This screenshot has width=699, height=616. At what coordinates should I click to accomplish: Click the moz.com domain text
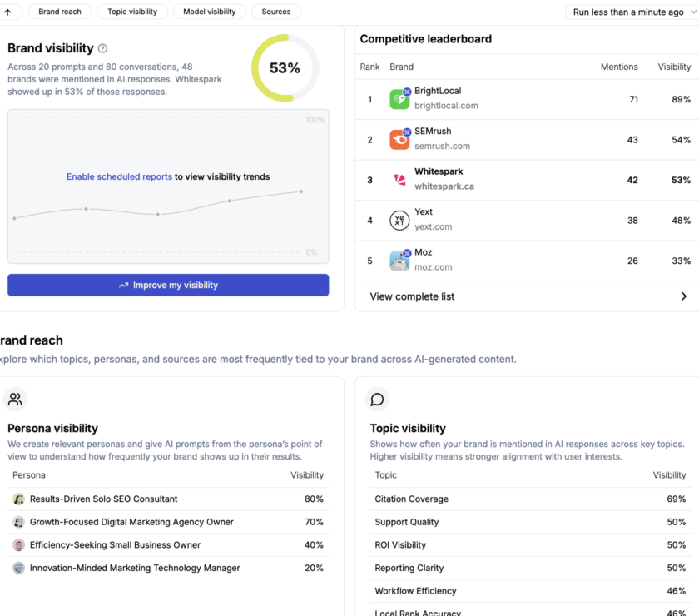(x=434, y=267)
